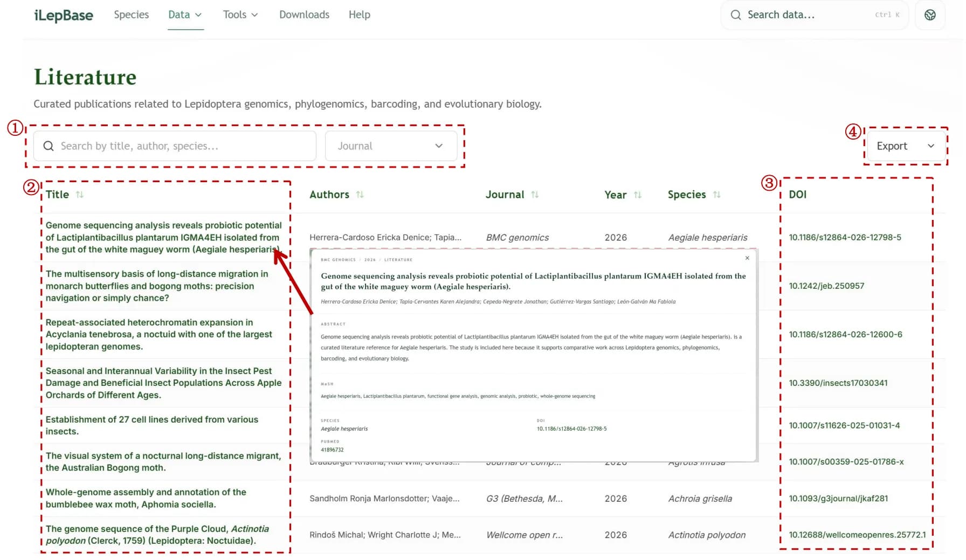Image resolution: width=966 pixels, height=560 pixels.
Task: Click the DOI column header
Action: tap(797, 195)
